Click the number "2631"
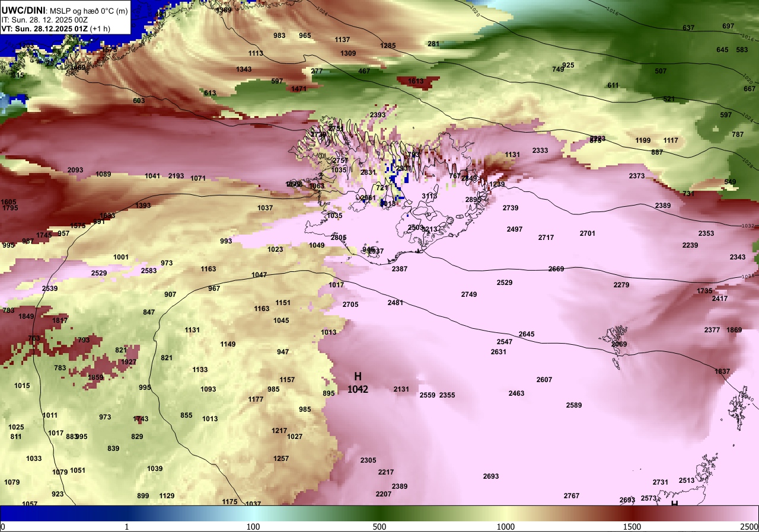Image resolution: width=759 pixels, height=532 pixels. (x=499, y=352)
